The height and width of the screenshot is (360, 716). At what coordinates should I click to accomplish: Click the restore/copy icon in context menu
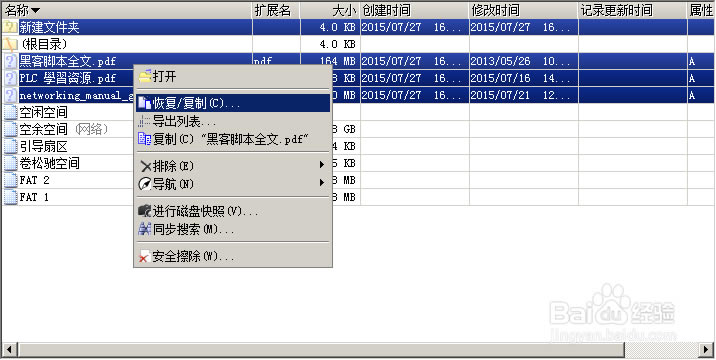pos(145,103)
